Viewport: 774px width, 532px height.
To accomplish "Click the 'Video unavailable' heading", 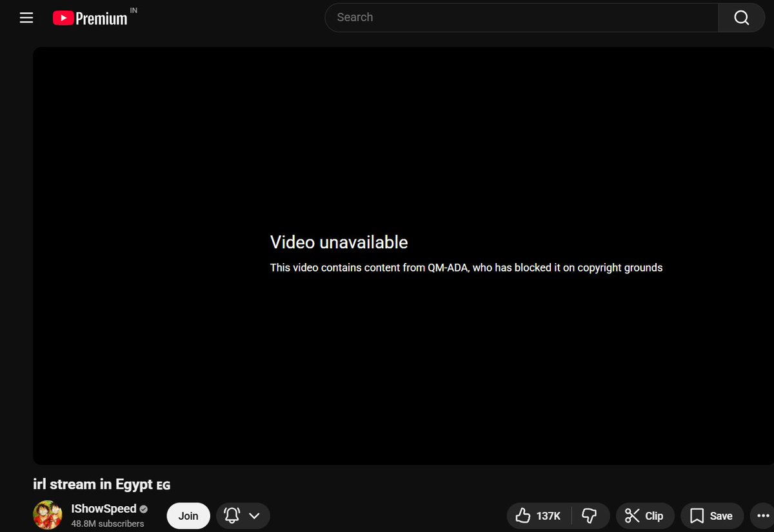I will tap(339, 242).
